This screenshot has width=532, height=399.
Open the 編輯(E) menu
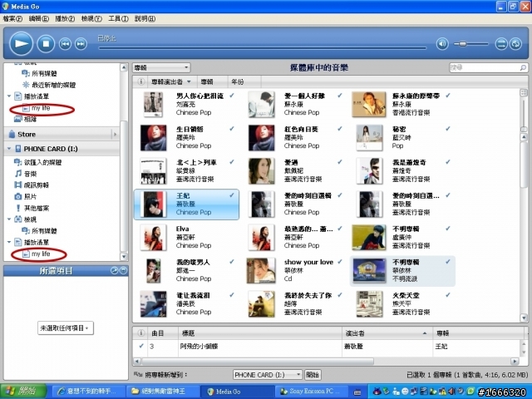(39, 18)
